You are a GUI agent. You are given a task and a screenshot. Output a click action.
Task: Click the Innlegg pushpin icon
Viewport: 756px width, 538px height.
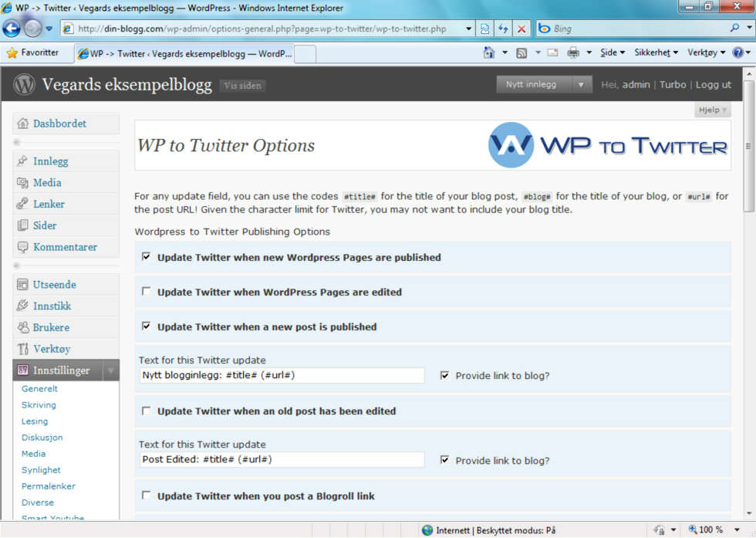point(22,161)
